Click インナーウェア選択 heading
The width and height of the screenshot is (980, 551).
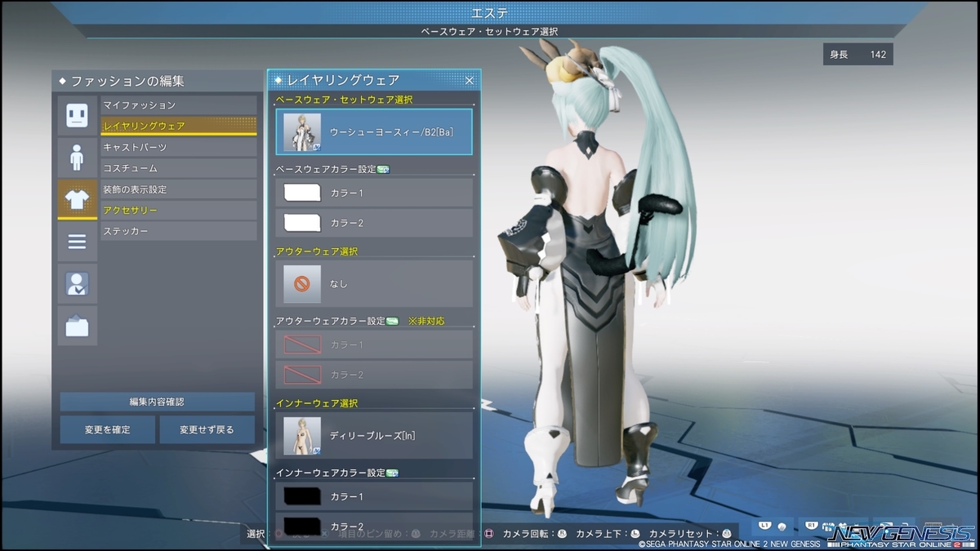pos(317,402)
